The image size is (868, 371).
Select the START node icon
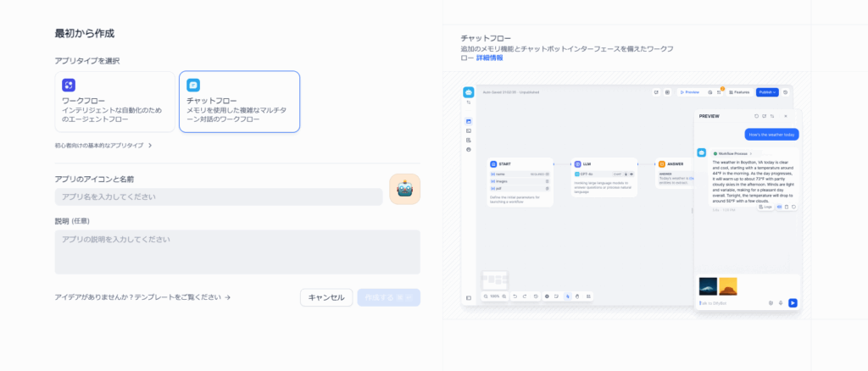(493, 163)
